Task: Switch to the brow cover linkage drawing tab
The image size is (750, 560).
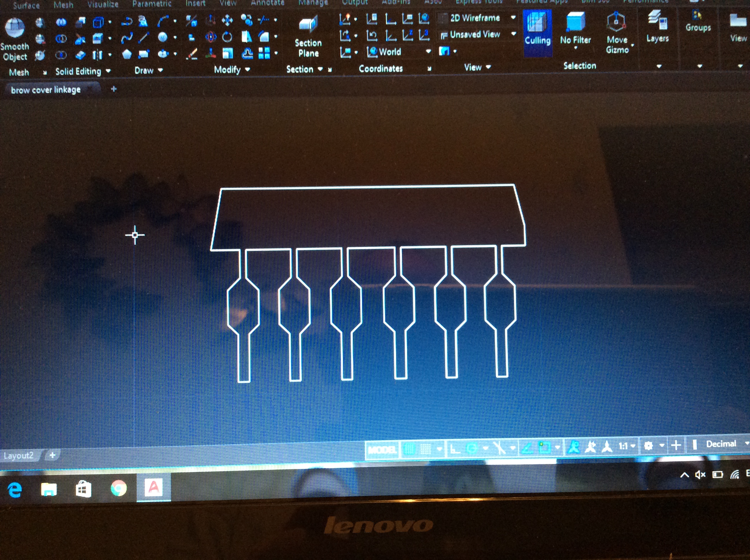Action: coord(46,90)
